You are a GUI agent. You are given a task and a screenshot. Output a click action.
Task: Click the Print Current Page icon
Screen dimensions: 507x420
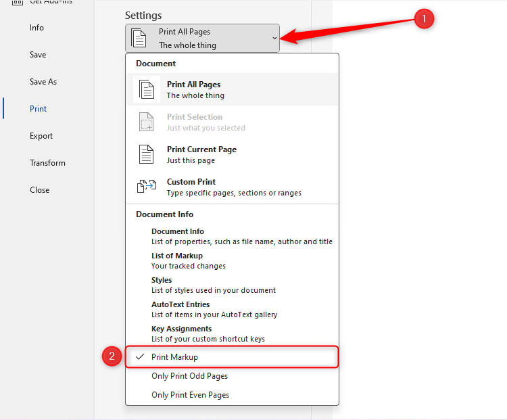point(147,154)
